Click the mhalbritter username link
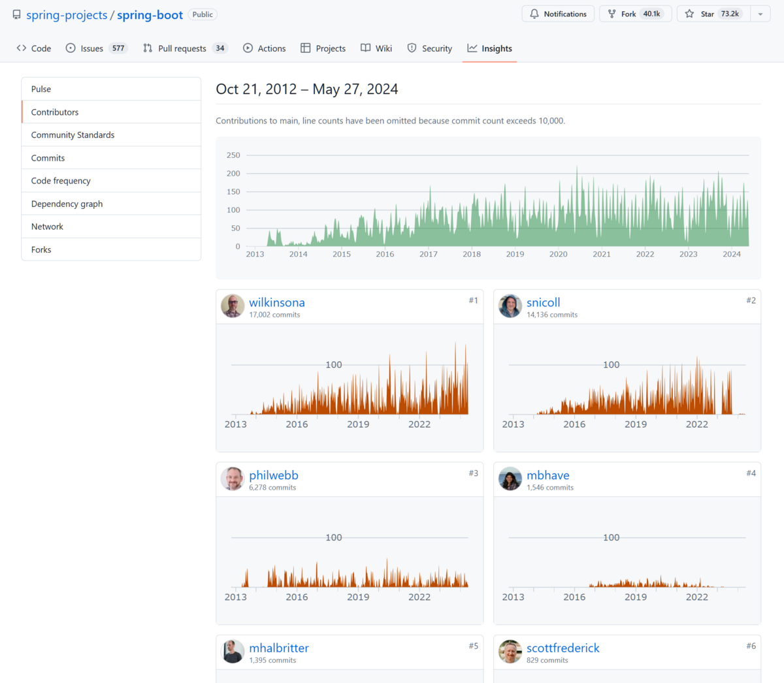Screen dimensions: 784x683 tap(279, 648)
